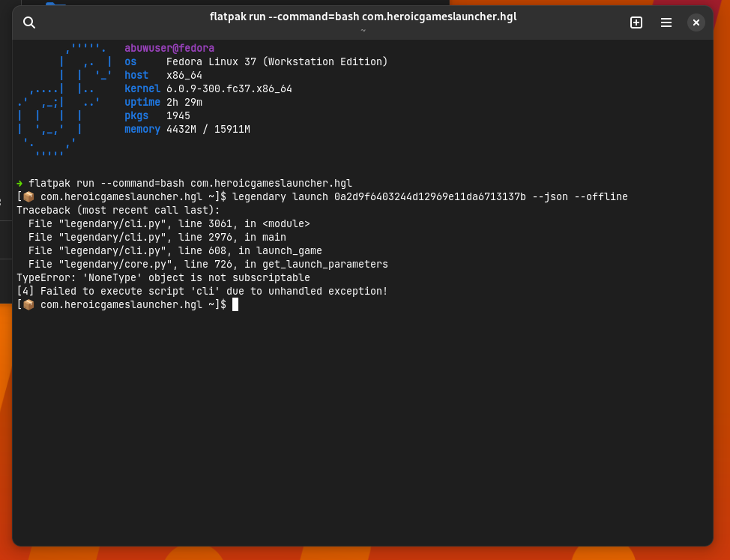Open terminal search with magnifier icon
The height and width of the screenshot is (560, 730).
29,22
